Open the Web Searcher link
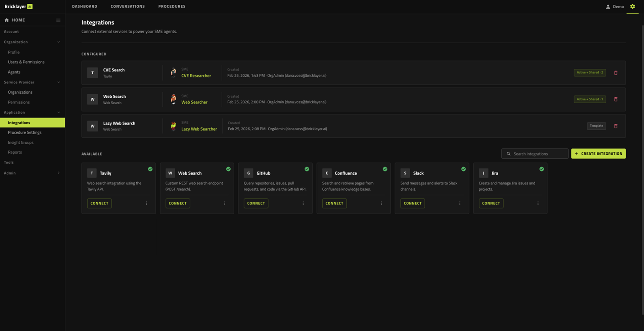The image size is (644, 331). tap(194, 102)
